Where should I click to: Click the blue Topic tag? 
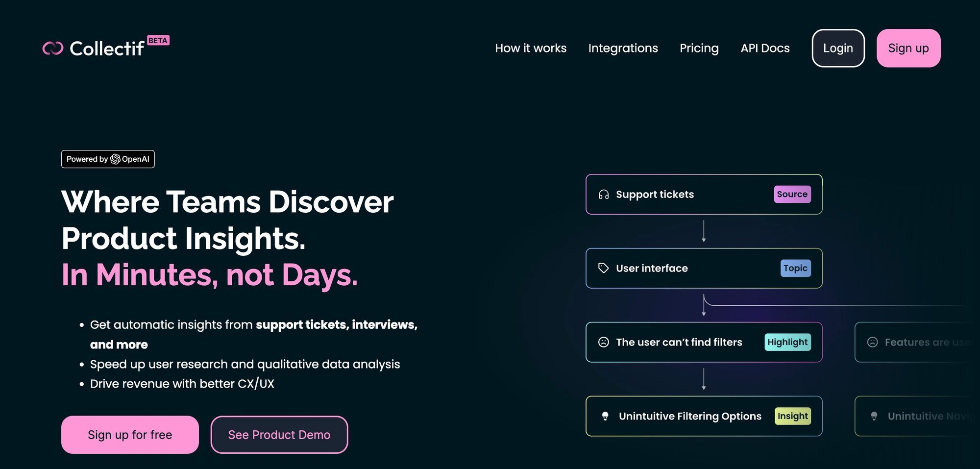pos(795,268)
